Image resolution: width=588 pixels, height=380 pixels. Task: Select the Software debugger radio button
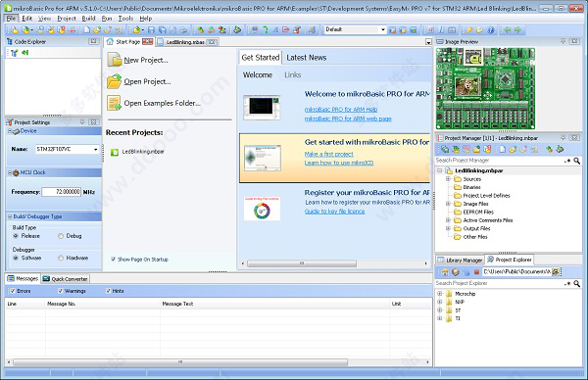click(16, 258)
